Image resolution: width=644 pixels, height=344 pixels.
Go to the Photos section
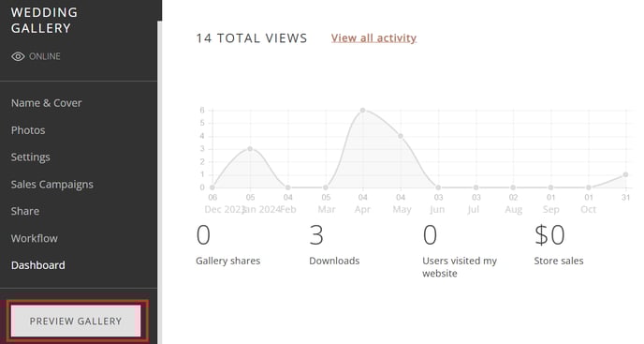28,130
